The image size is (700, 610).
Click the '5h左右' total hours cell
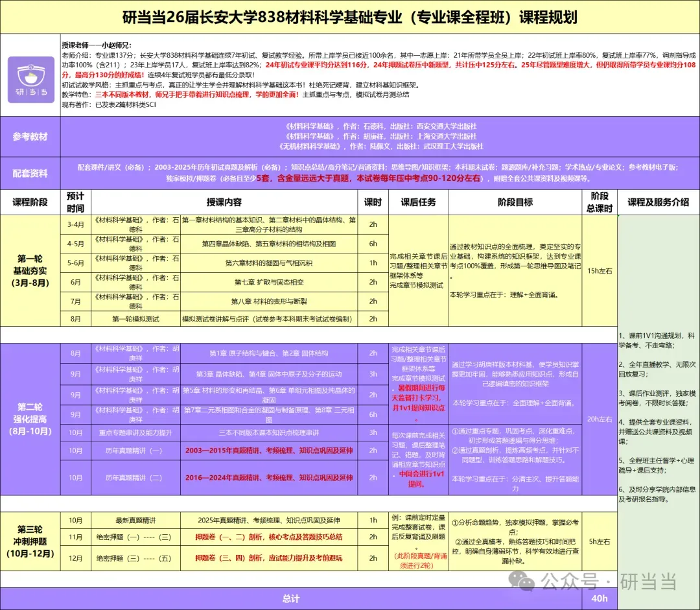(600, 541)
